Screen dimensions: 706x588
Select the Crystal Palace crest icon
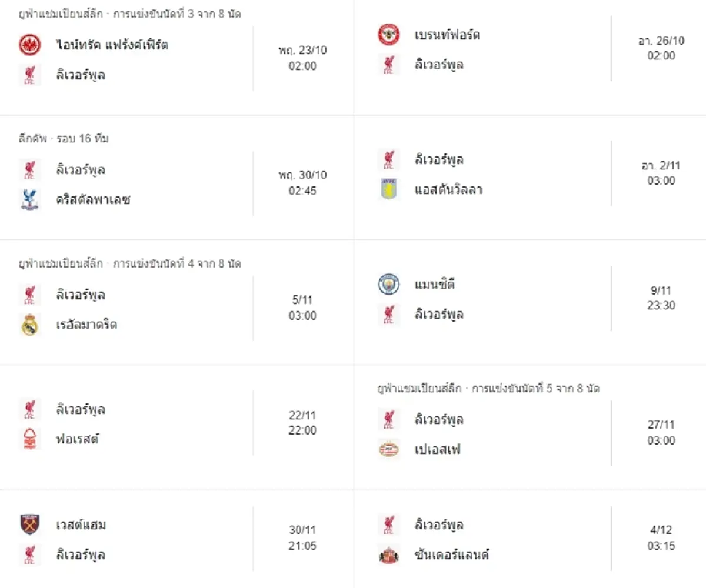pos(29,200)
